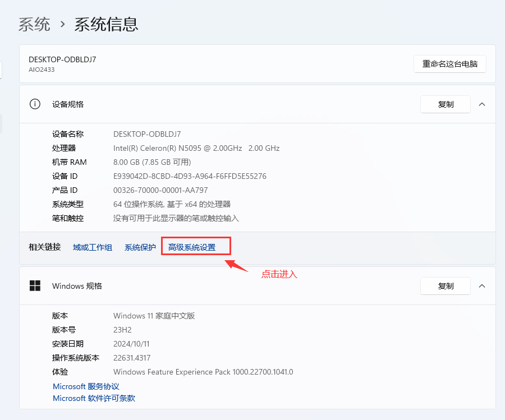
Task: Open Microsoft 服务协议 link
Action: (86, 386)
